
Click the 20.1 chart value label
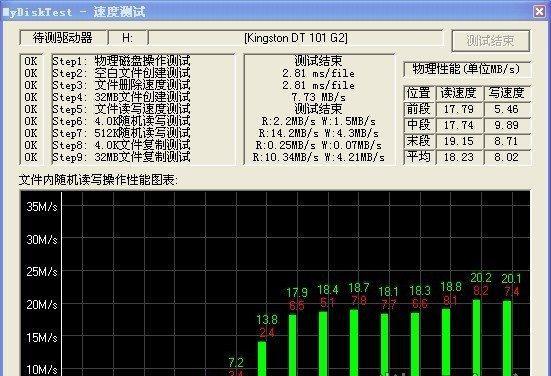pos(511,279)
